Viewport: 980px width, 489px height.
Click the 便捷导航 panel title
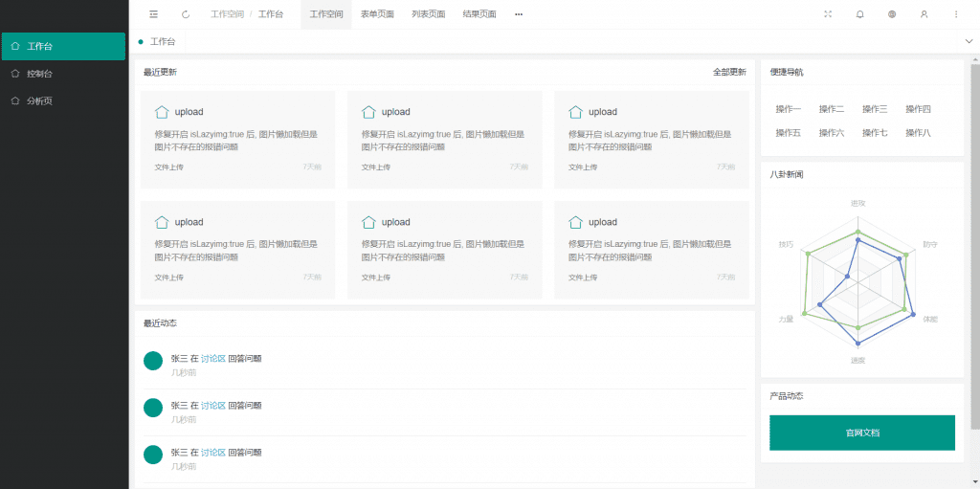pos(787,72)
